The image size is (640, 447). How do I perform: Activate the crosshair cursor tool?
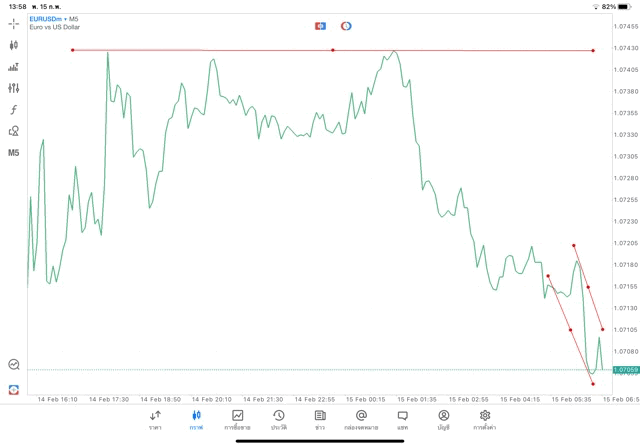(14, 23)
